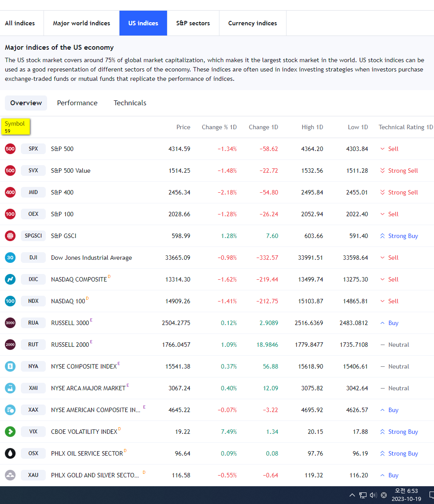This screenshot has height=504, width=434.
Task: Click the Russell 2000 Neutral rating
Action: pyautogui.click(x=395, y=345)
